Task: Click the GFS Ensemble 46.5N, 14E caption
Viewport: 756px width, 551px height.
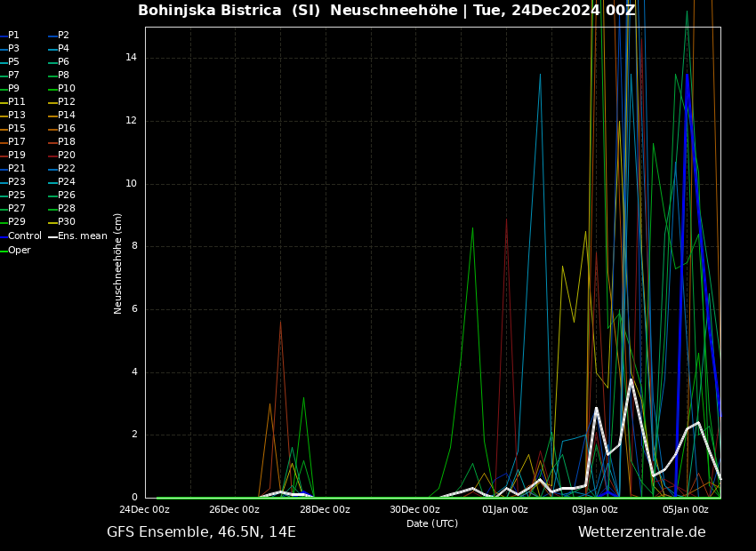Action: 201,532
